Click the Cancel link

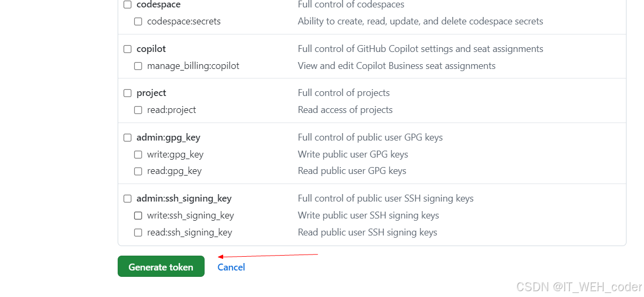point(231,267)
